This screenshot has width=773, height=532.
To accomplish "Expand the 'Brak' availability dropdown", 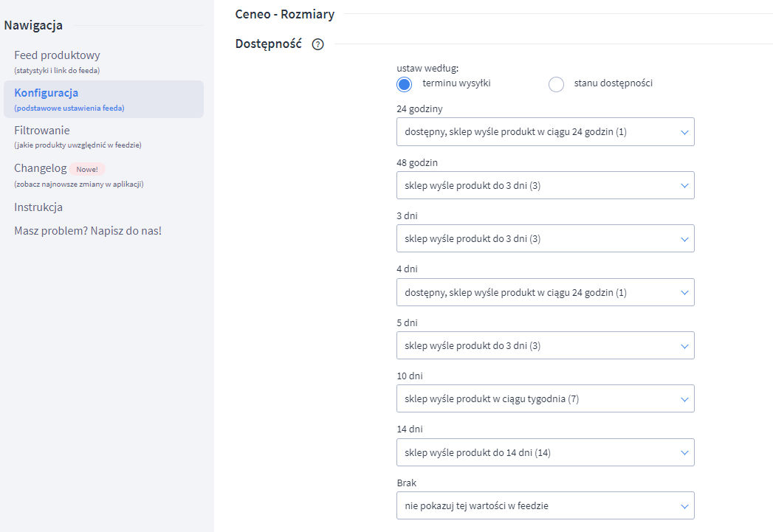I will (545, 505).
